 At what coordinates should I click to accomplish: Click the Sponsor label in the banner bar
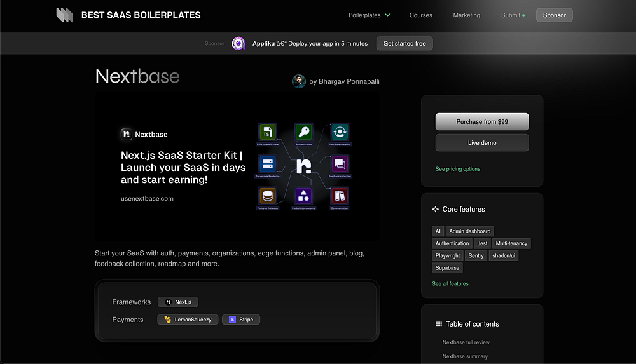click(x=214, y=43)
